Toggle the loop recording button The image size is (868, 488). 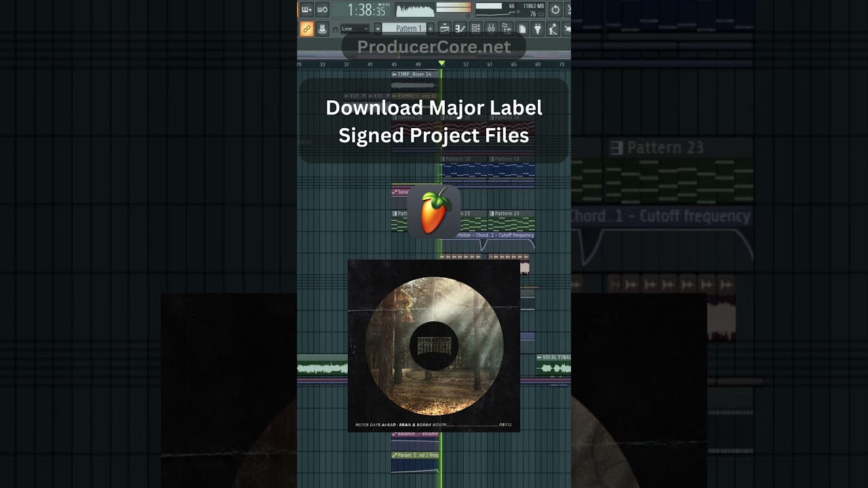[322, 9]
